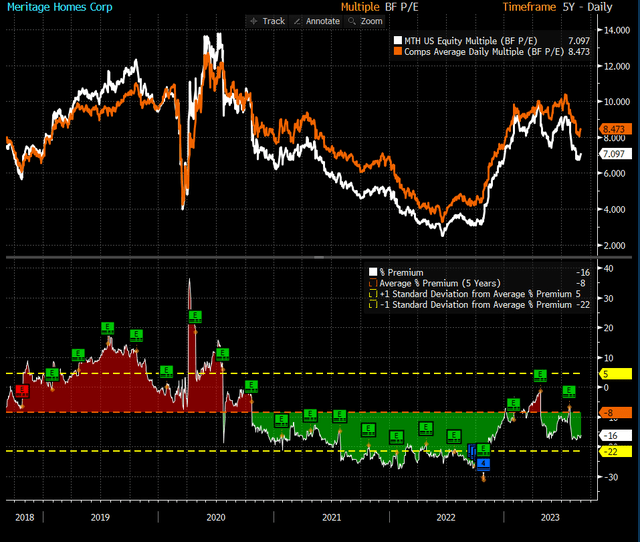Select the 2019 label on time axis
The image size is (640, 542).
[x=100, y=518]
